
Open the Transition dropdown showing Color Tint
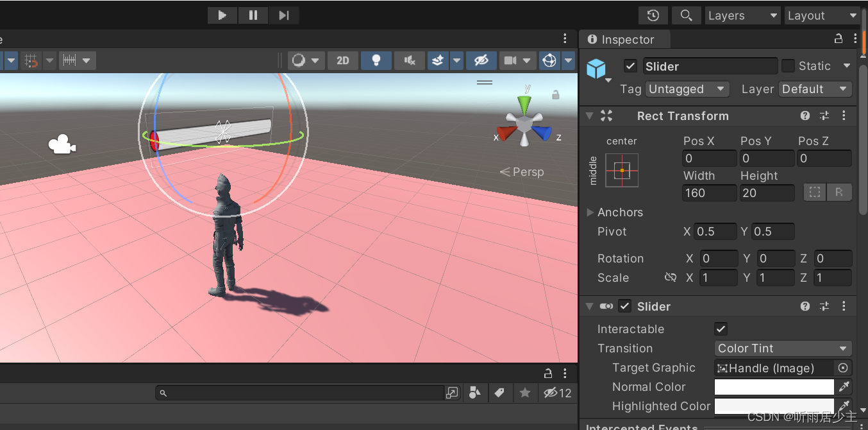[783, 348]
